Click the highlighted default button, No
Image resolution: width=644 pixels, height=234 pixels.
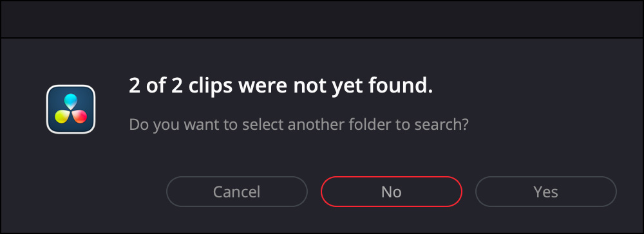click(x=392, y=192)
